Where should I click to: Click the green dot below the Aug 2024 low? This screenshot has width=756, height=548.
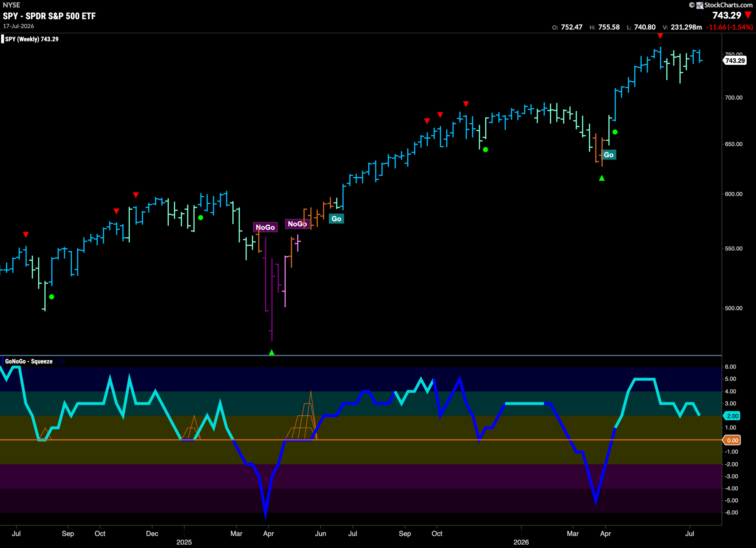point(51,297)
